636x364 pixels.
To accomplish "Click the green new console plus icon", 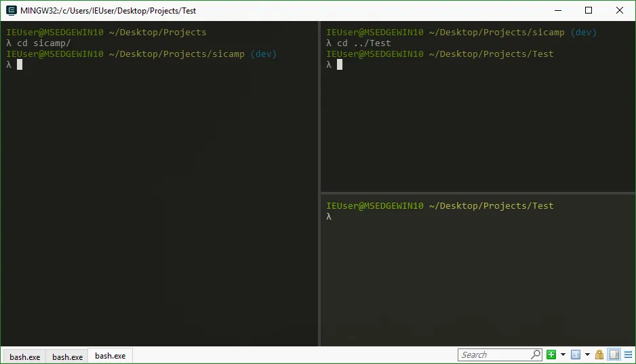I will [x=551, y=355].
